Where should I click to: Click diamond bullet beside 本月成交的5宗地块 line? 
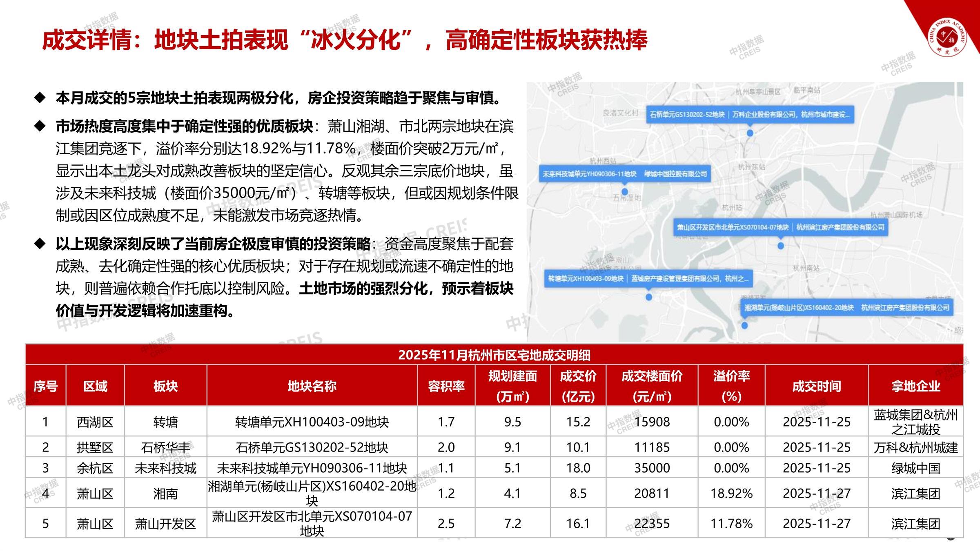click(x=40, y=98)
